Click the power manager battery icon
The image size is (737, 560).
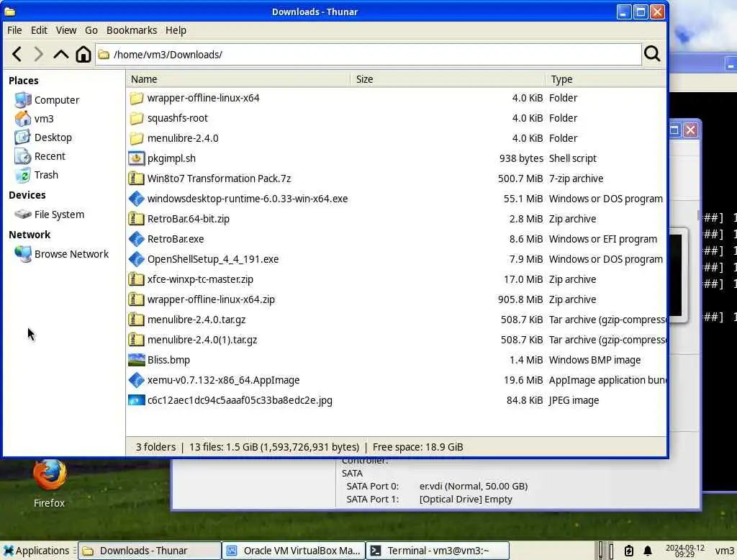[629, 551]
